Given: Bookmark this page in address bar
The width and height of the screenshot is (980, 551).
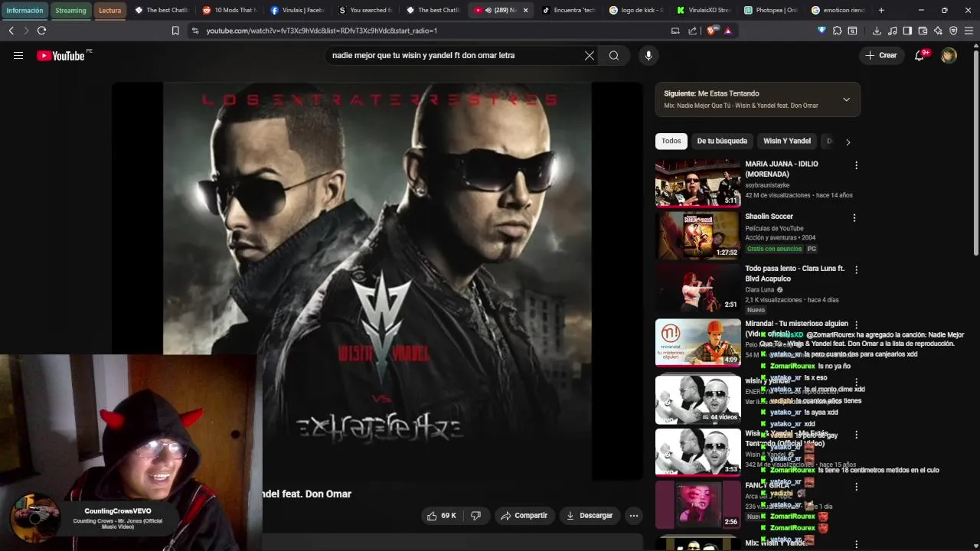Looking at the screenshot, I should [175, 31].
